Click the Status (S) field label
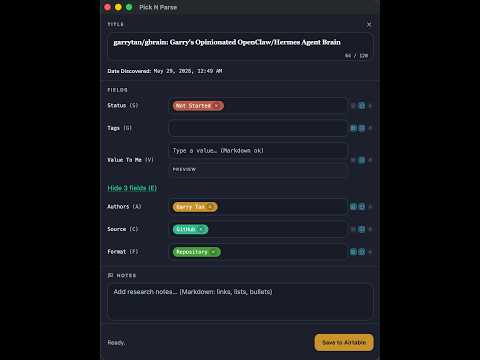Viewport: 480px width, 360px height. (122, 106)
